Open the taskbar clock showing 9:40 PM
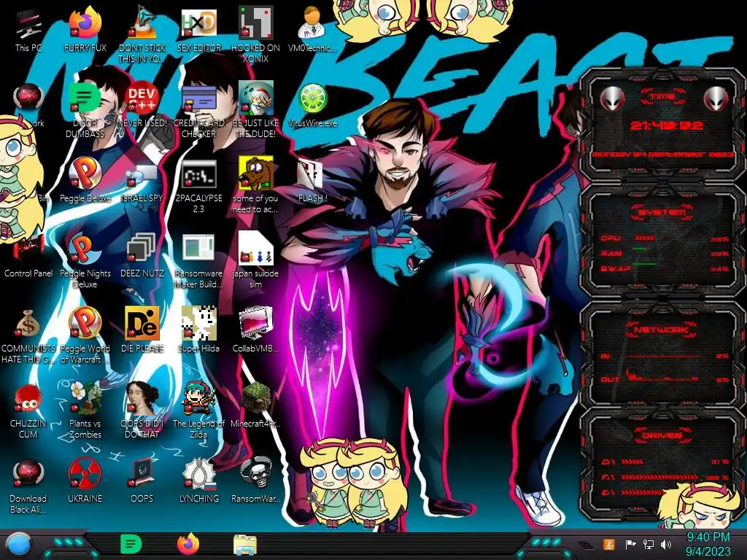747x560 pixels. pos(708,544)
